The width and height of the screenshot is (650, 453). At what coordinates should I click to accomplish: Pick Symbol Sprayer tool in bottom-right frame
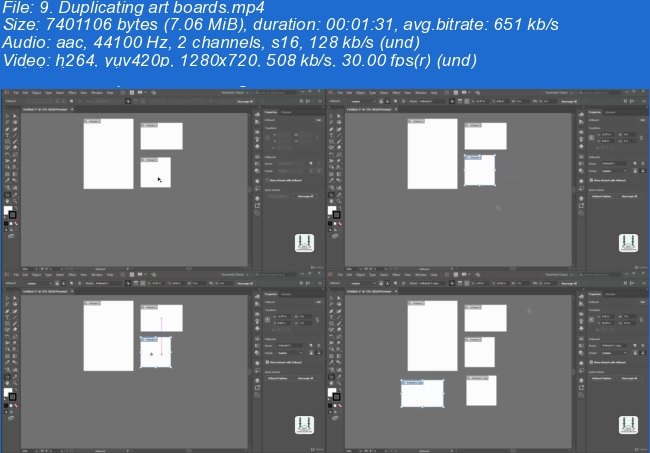coord(331,369)
